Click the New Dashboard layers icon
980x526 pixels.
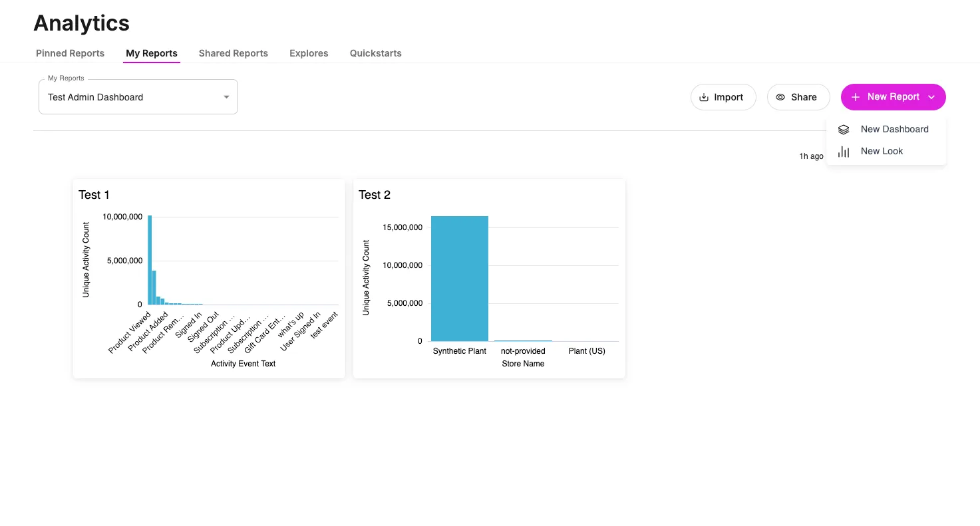844,130
